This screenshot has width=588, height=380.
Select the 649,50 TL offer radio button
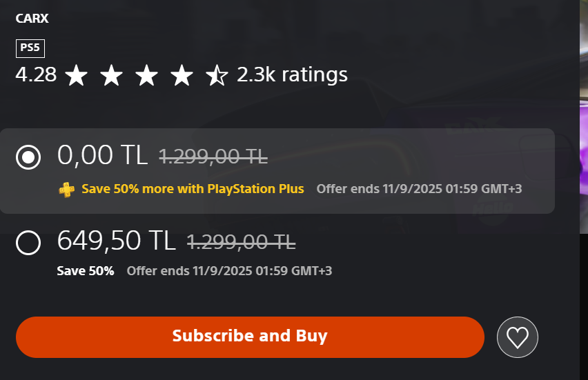point(28,242)
